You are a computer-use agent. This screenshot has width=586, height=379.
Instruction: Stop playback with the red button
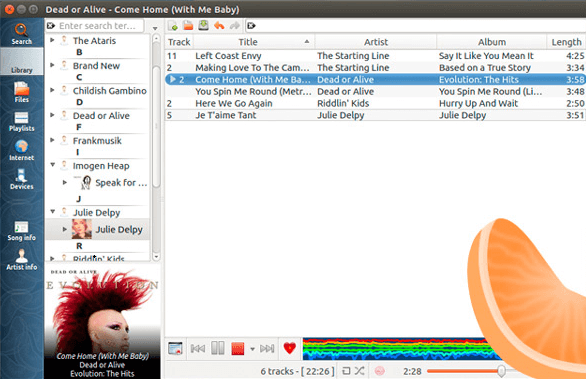pyautogui.click(x=238, y=349)
